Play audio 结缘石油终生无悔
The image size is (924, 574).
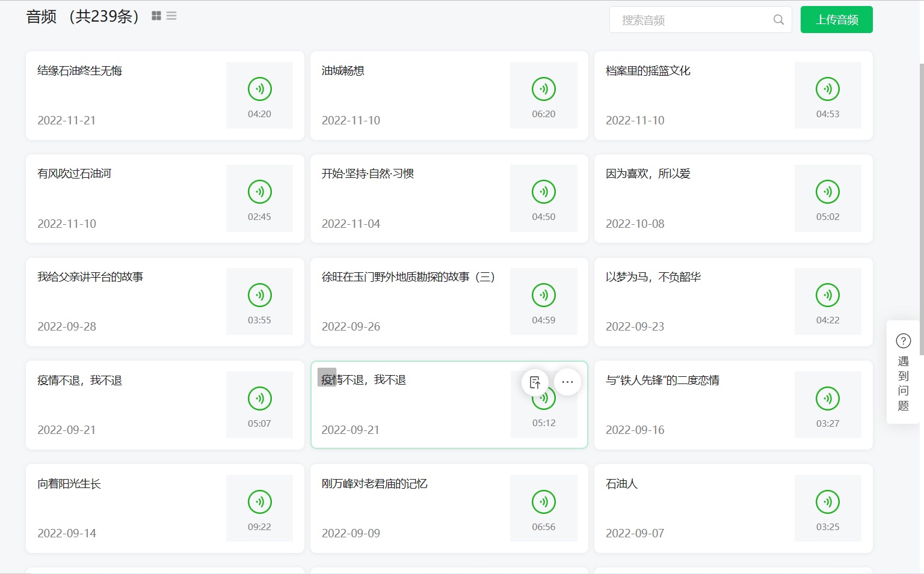pyautogui.click(x=260, y=89)
